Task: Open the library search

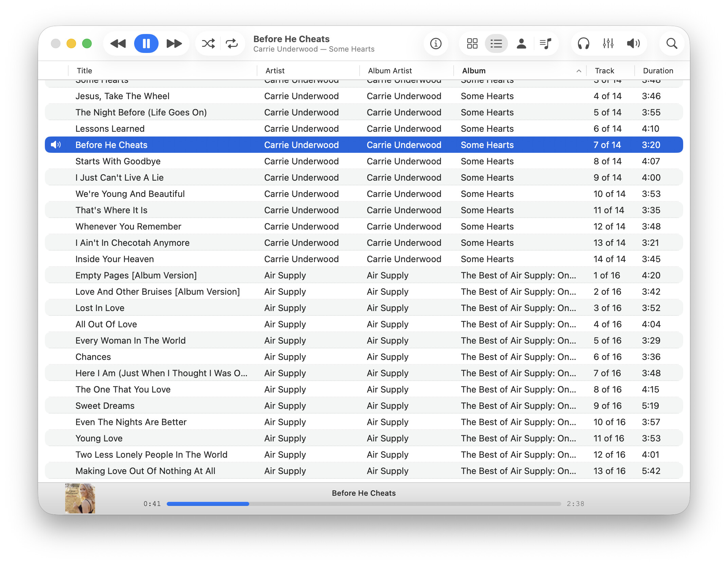Action: point(672,43)
